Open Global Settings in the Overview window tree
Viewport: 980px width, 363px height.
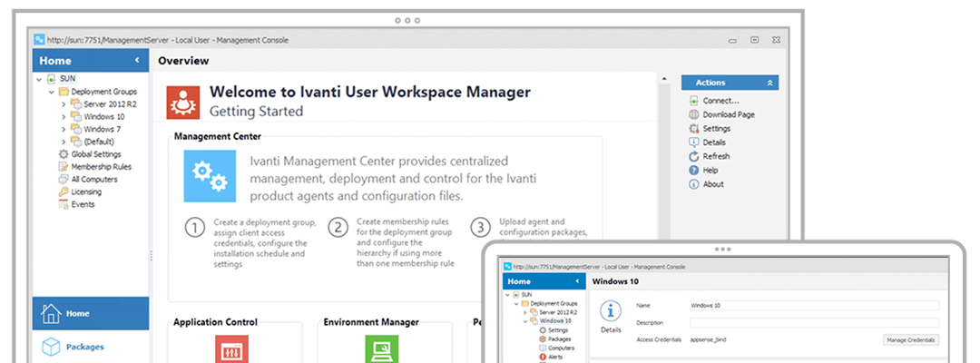coord(89,153)
